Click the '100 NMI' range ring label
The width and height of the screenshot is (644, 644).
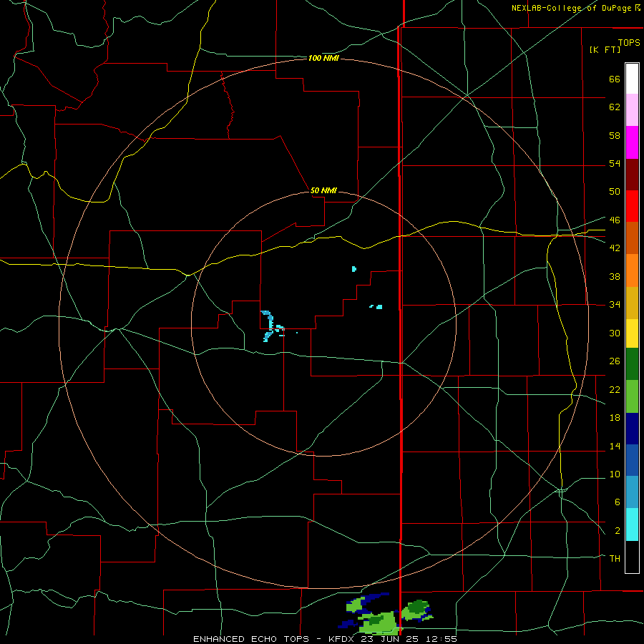coord(323,59)
